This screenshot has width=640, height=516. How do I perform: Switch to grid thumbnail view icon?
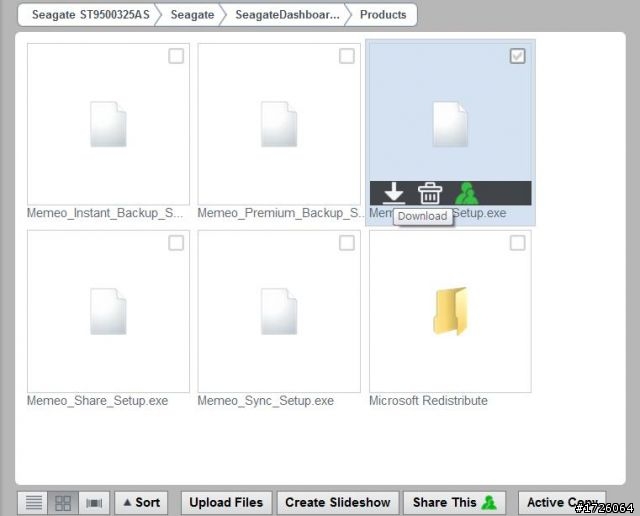click(63, 503)
